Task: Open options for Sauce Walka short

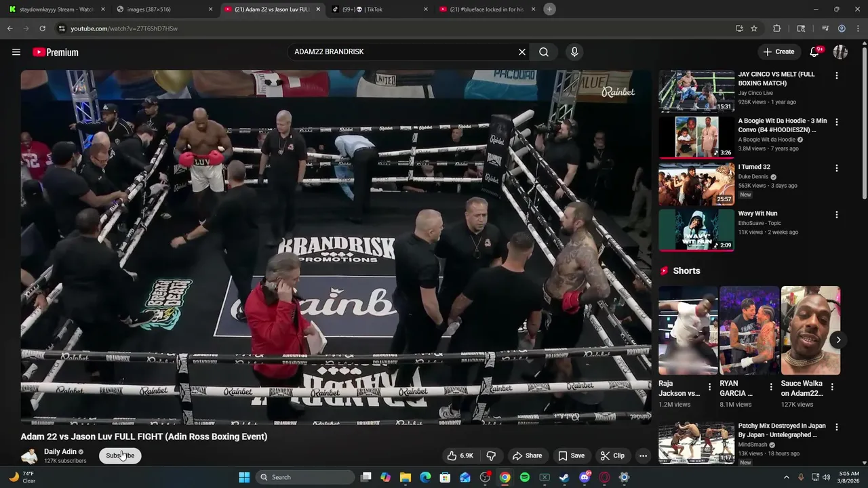Action: [x=832, y=387]
